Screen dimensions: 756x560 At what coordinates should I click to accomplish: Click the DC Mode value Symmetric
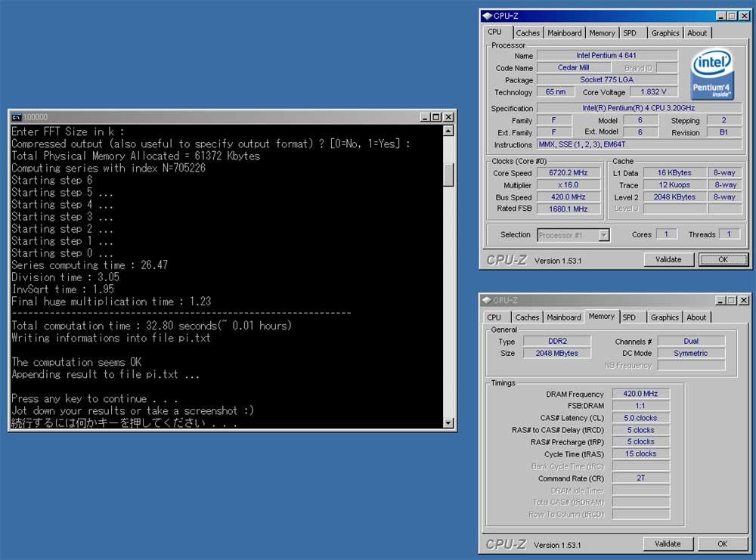point(691,353)
